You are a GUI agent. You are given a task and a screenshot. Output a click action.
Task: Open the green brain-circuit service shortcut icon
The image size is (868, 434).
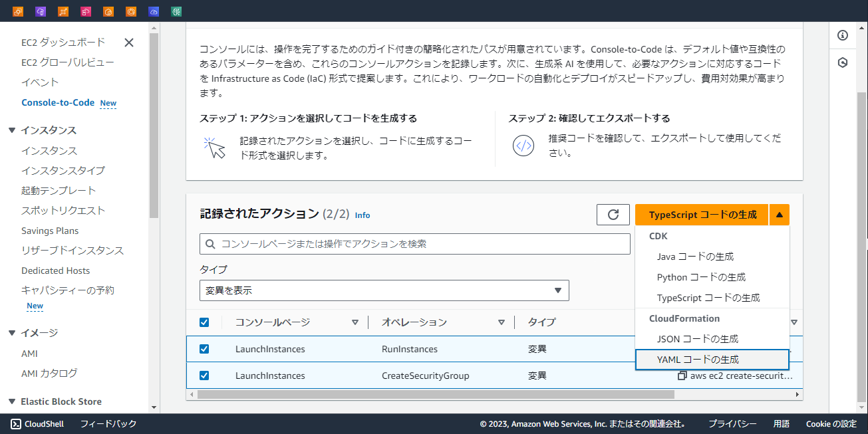pos(176,11)
